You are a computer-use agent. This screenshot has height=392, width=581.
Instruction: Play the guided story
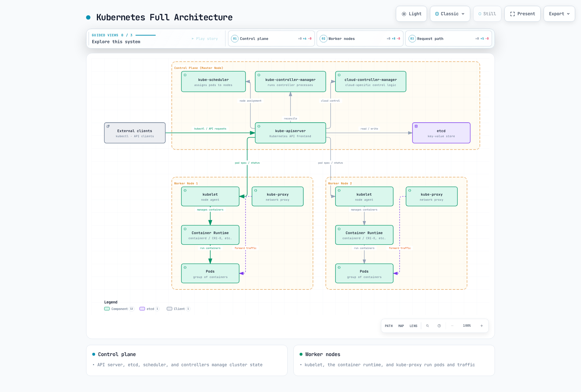click(205, 38)
